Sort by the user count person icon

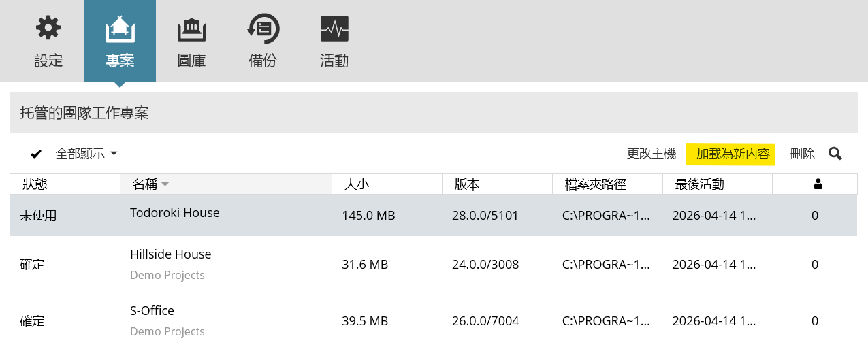point(818,184)
